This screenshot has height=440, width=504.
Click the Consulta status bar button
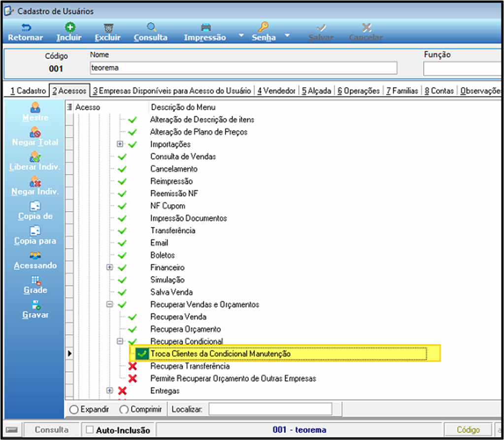[x=51, y=430]
